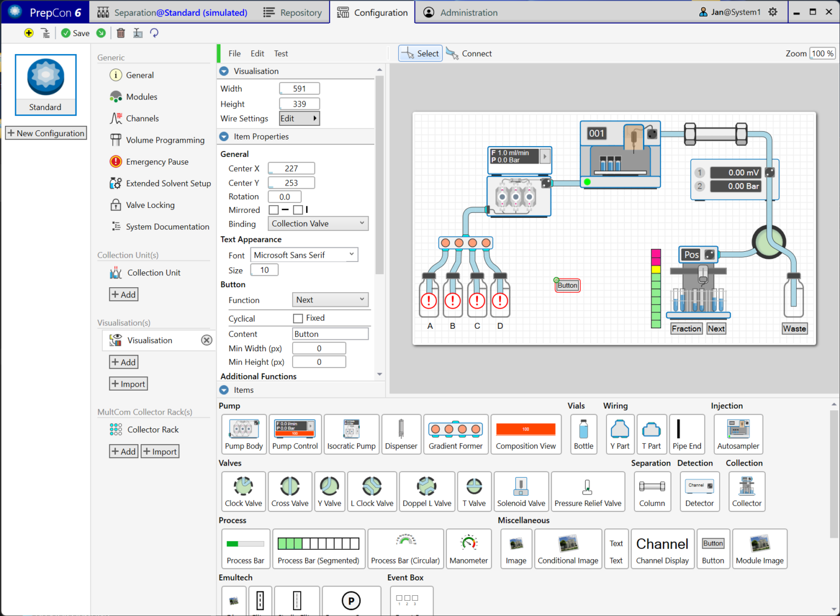840x616 pixels.
Task: Toggle the vertical Mirrored checkbox
Action: tap(298, 210)
